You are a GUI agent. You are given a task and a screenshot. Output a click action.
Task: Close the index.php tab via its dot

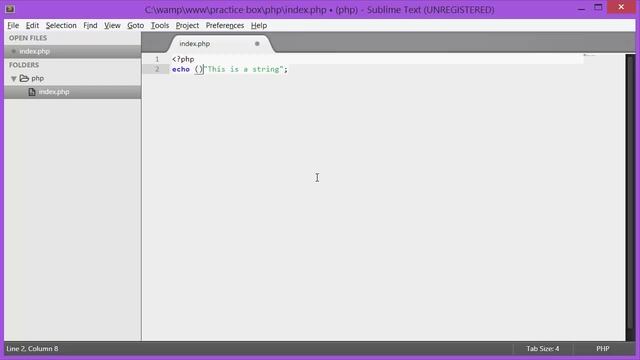tap(257, 44)
